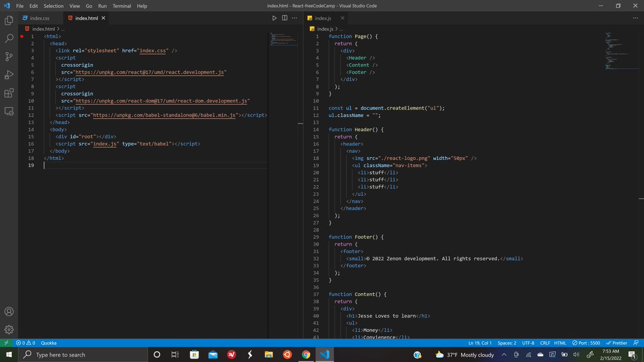Open More Actions for the left editor group
This screenshot has height=362, width=644.
coord(294,18)
